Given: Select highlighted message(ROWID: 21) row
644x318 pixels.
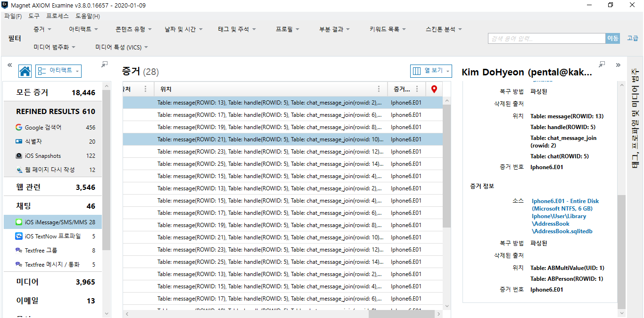Looking at the screenshot, I should pos(283,139).
